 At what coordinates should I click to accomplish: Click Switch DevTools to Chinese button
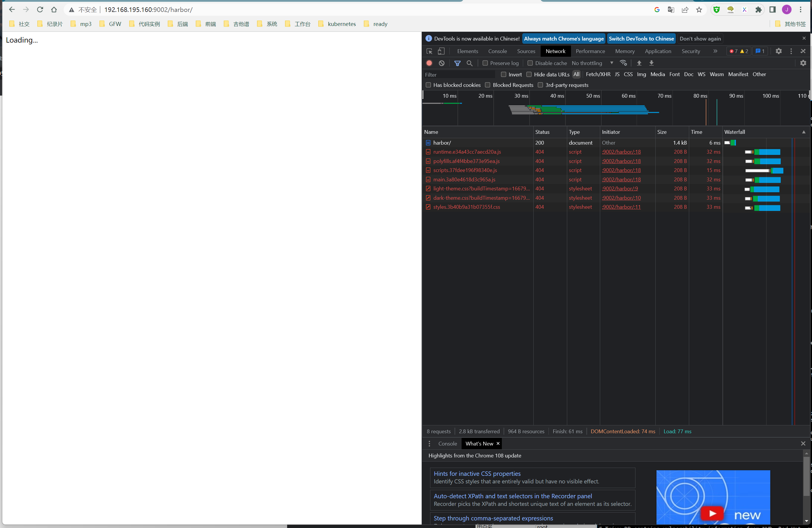coord(641,38)
